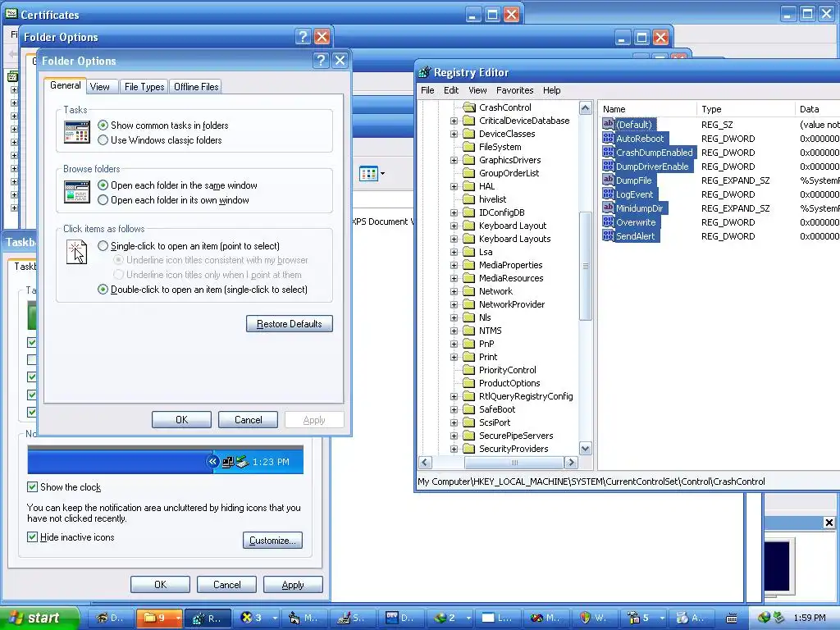
Task: Toggle the Show the clock checkbox
Action: [32, 487]
